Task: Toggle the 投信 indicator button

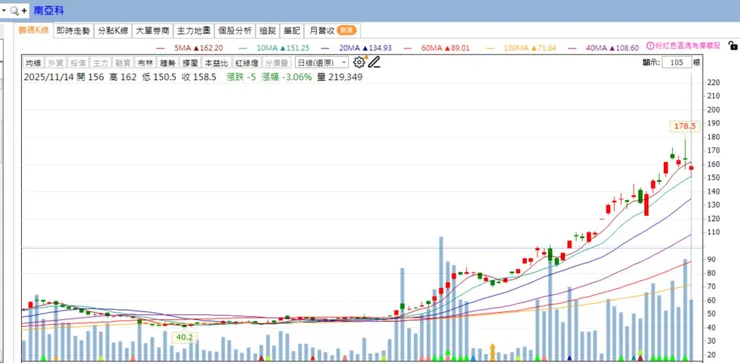Action: pos(78,62)
